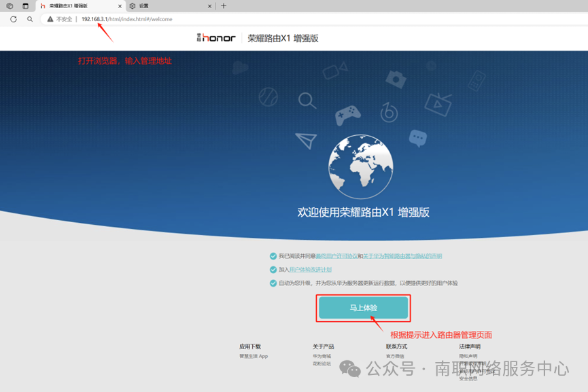588x392 pixels.
Task: Open the 华为商城 footer link
Action: tap(322, 356)
